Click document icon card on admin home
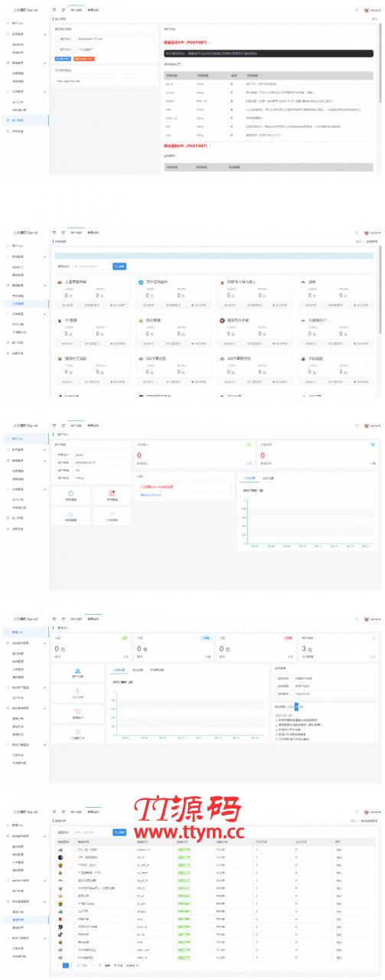Screen dimensions: 385x980 tap(79, 734)
